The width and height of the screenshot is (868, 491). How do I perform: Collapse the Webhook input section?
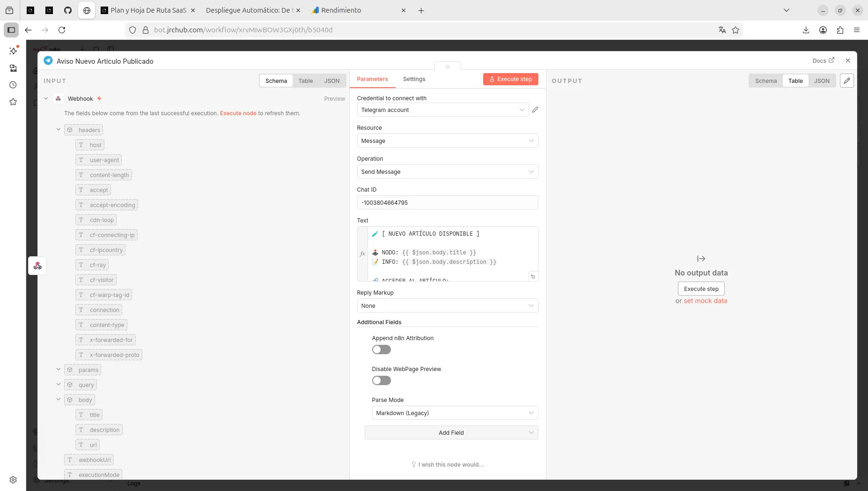(46, 98)
